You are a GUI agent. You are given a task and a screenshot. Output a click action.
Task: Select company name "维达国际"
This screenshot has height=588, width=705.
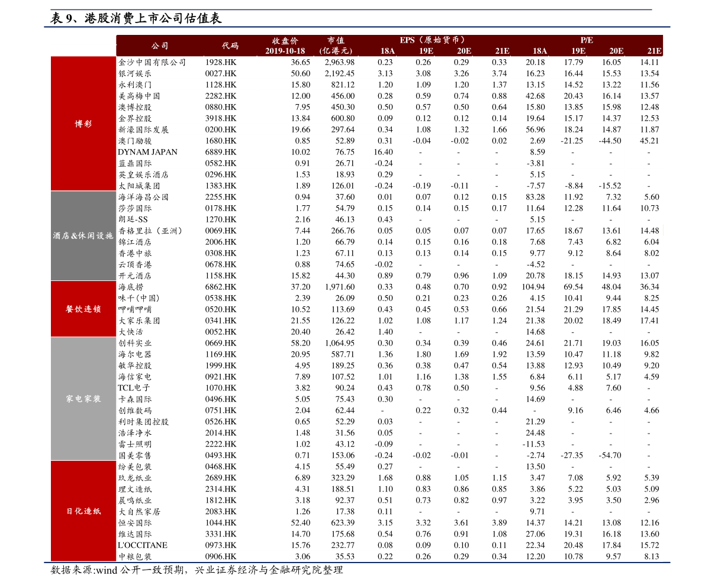pyautogui.click(x=135, y=534)
